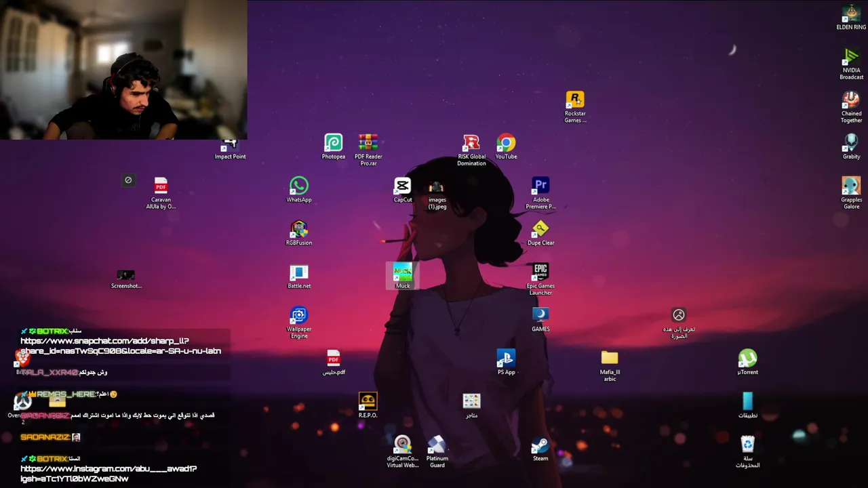Open the PS App icon
868x488 pixels.
506,362
